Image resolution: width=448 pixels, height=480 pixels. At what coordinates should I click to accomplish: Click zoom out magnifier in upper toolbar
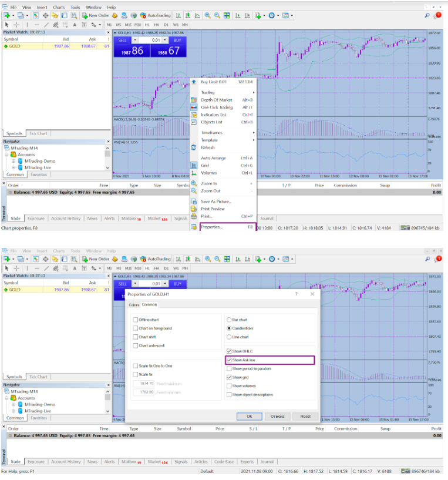(x=217, y=15)
